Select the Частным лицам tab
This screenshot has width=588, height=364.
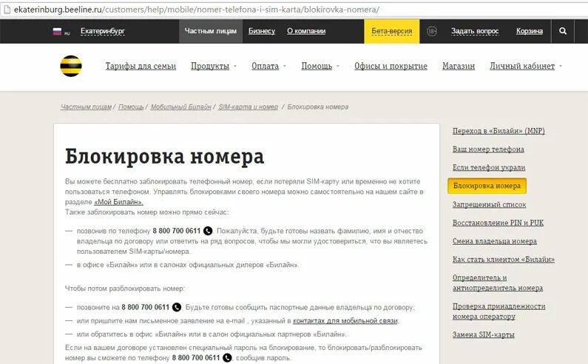210,31
